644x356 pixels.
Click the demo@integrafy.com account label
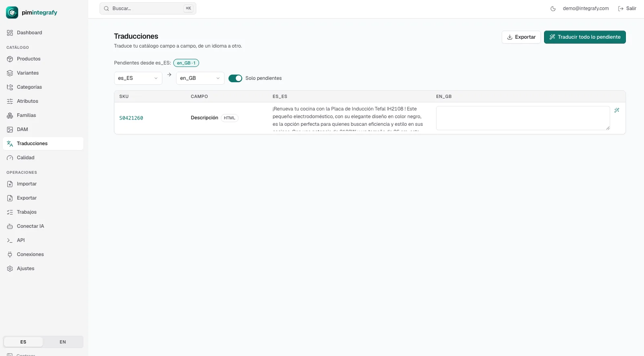[x=586, y=8]
